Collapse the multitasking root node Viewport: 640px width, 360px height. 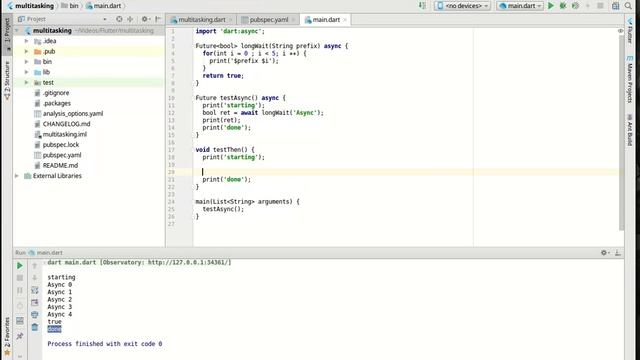pos(17,31)
